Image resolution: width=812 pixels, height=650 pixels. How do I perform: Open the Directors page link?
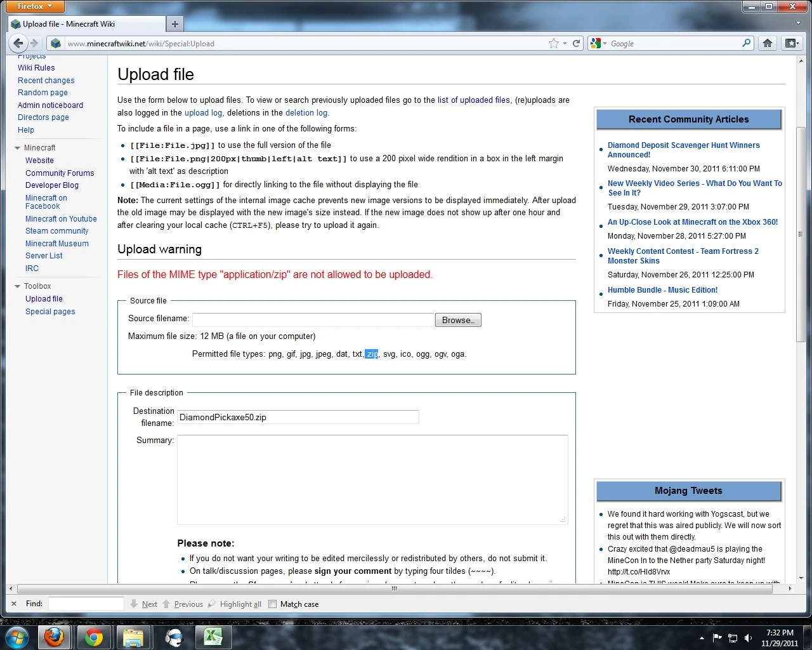coord(43,117)
